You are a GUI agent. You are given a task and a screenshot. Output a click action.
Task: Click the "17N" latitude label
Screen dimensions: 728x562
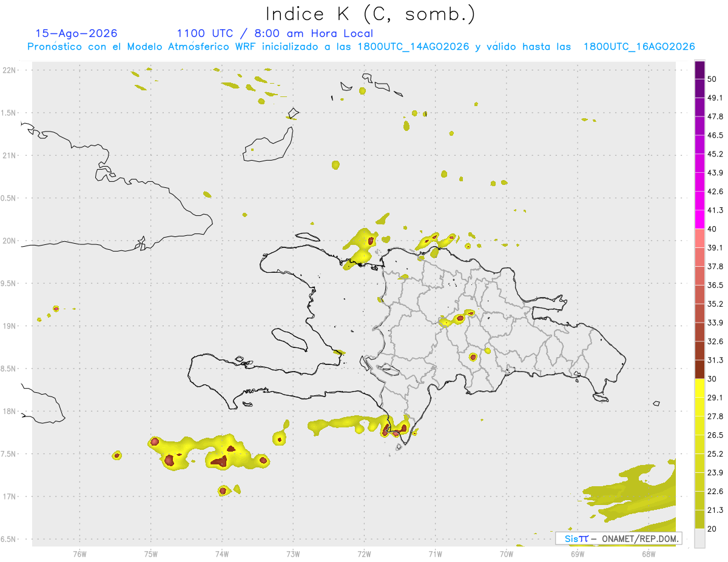tap(9, 497)
